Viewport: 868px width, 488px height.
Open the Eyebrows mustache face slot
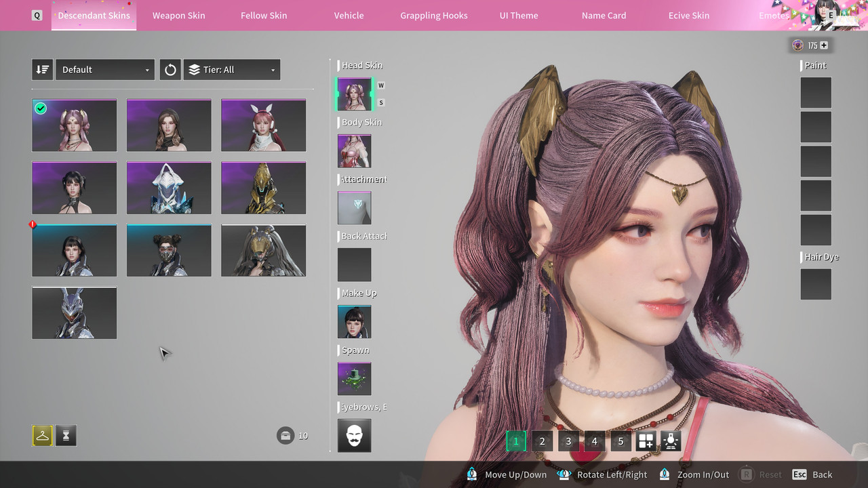(355, 436)
